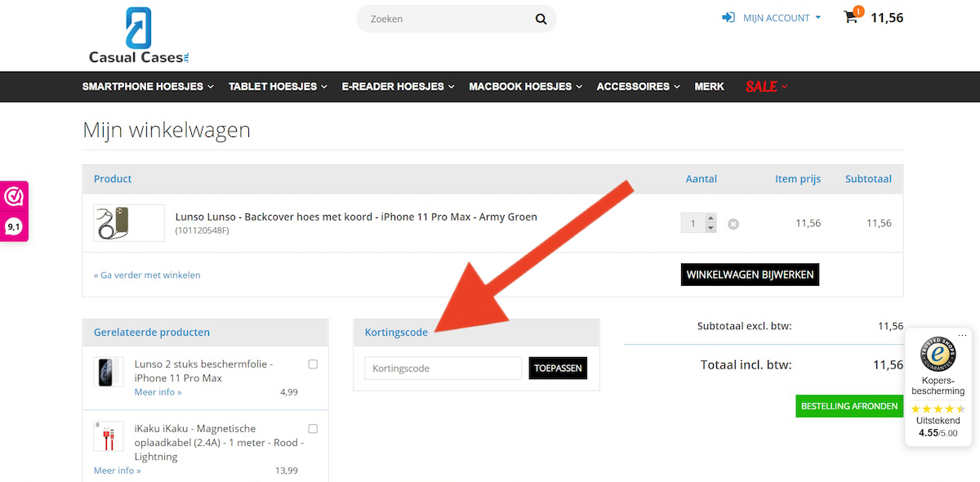980x482 pixels.
Task: Expand E-Reader Hoesjes menu
Action: coord(399,87)
